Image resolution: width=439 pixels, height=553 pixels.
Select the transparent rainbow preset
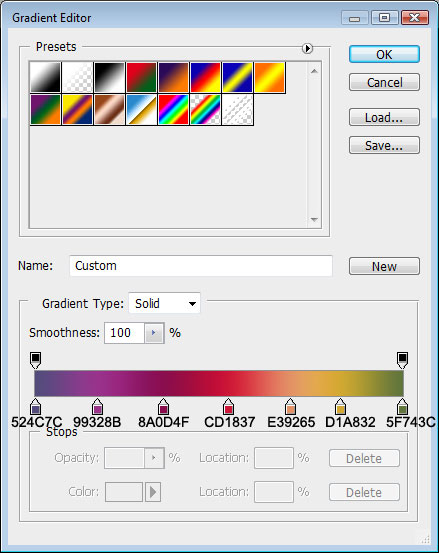pyautogui.click(x=205, y=109)
